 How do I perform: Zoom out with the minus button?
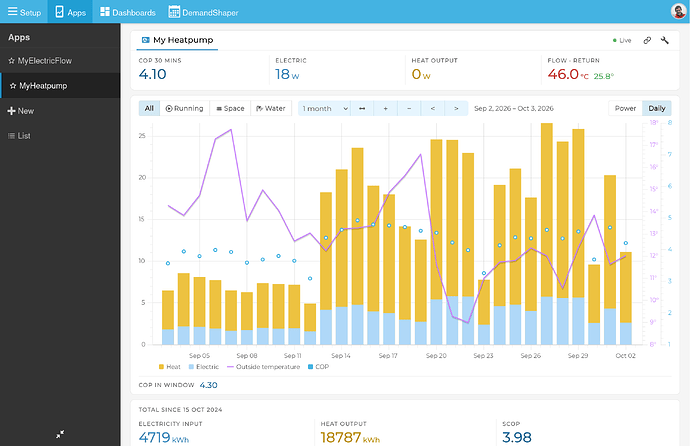click(409, 108)
